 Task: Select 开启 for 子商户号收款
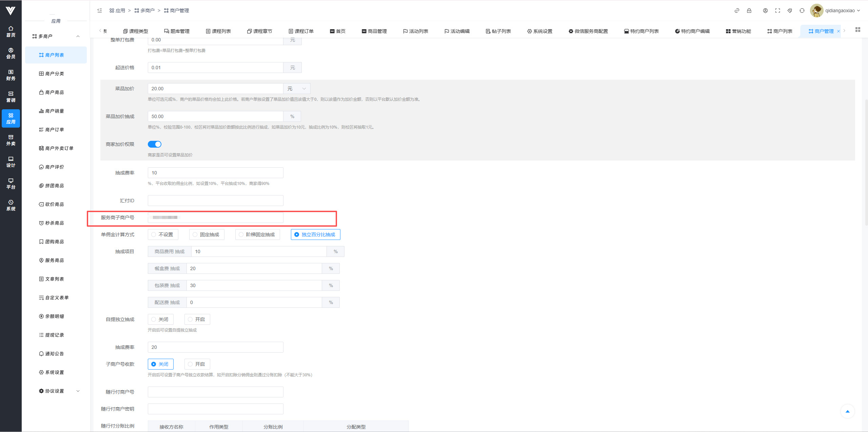click(x=197, y=364)
